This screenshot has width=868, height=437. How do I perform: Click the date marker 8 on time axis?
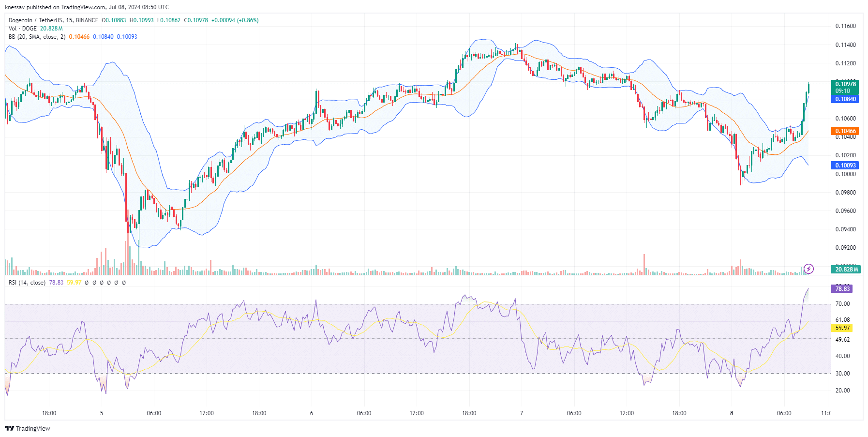pyautogui.click(x=732, y=413)
